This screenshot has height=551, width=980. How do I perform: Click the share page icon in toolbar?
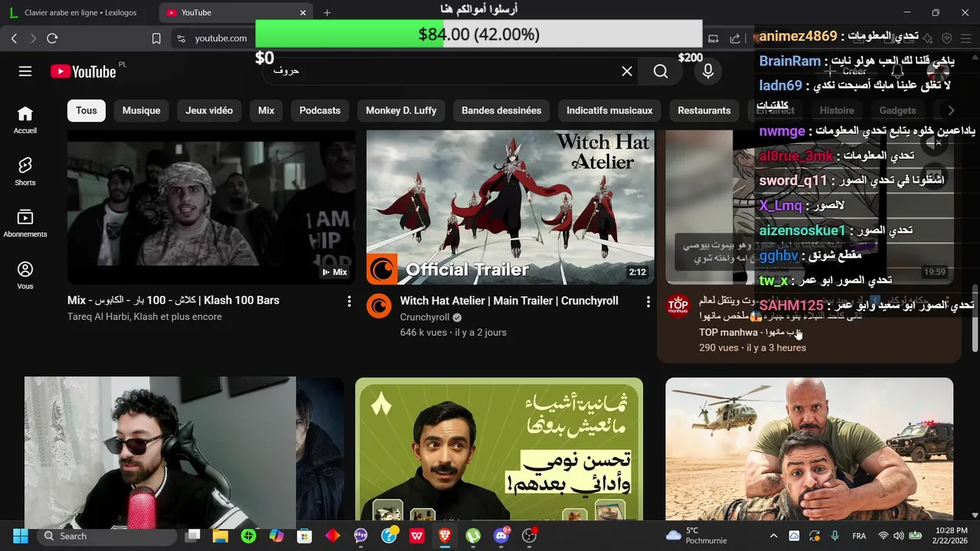735,38
